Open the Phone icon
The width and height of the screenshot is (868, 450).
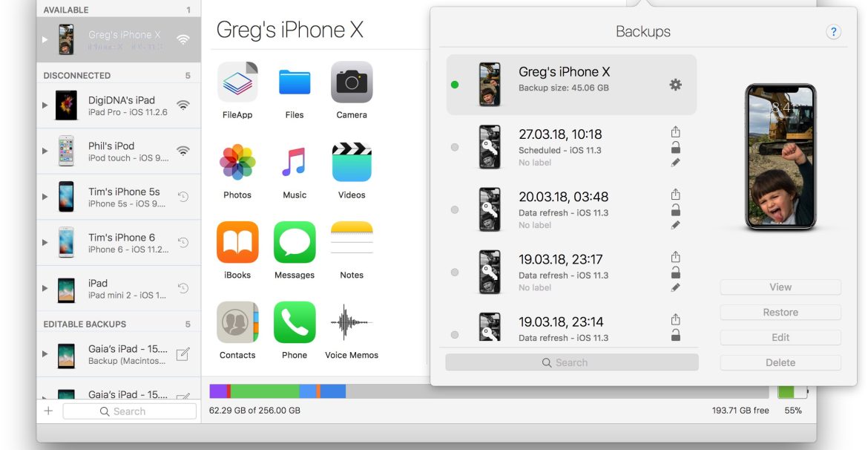coord(295,322)
